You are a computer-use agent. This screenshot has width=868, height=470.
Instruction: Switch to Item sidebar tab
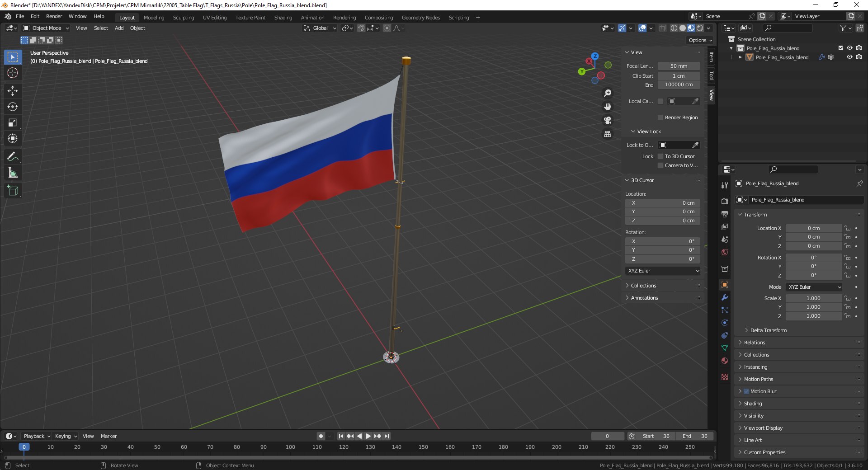coord(711,56)
